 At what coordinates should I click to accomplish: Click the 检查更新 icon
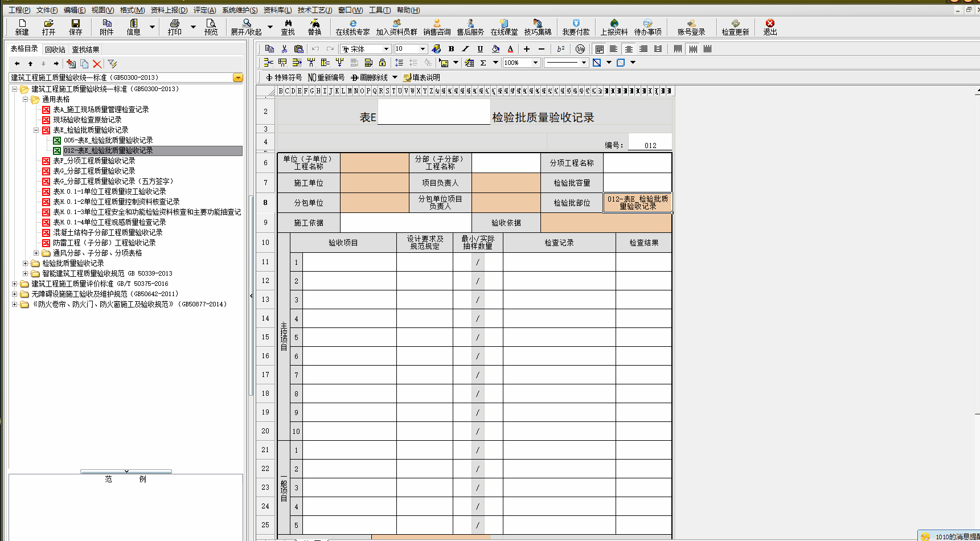(x=735, y=27)
